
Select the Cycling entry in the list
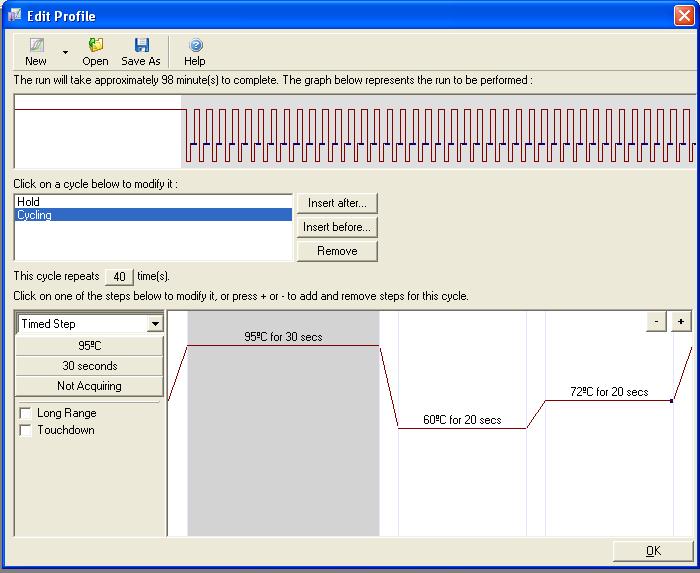(x=153, y=215)
